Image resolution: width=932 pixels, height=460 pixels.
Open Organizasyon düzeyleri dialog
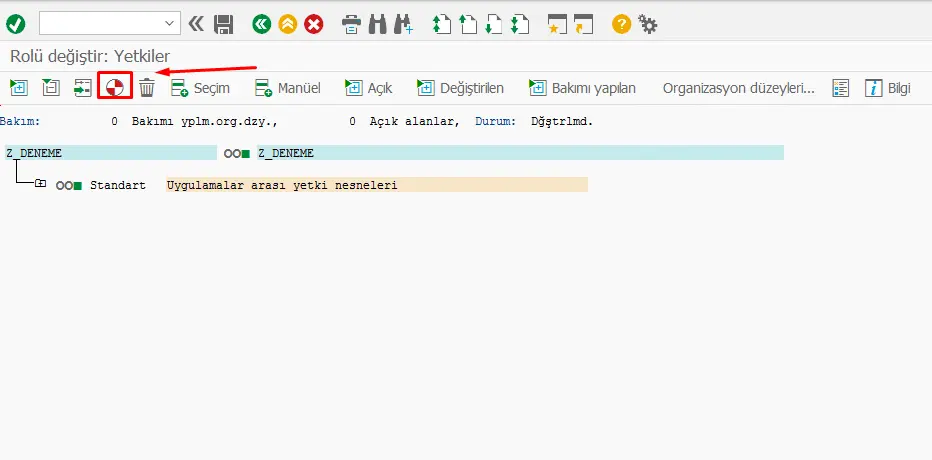(738, 88)
